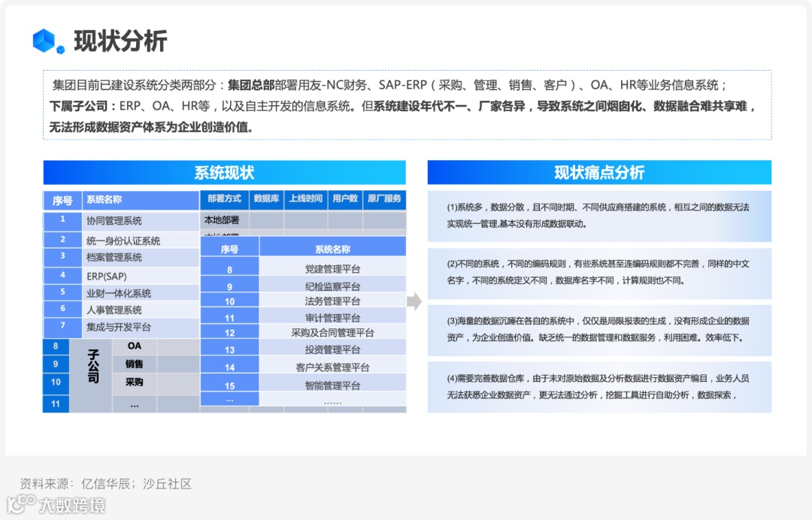Click the 采购及合同管理平台 row

pos(303,332)
